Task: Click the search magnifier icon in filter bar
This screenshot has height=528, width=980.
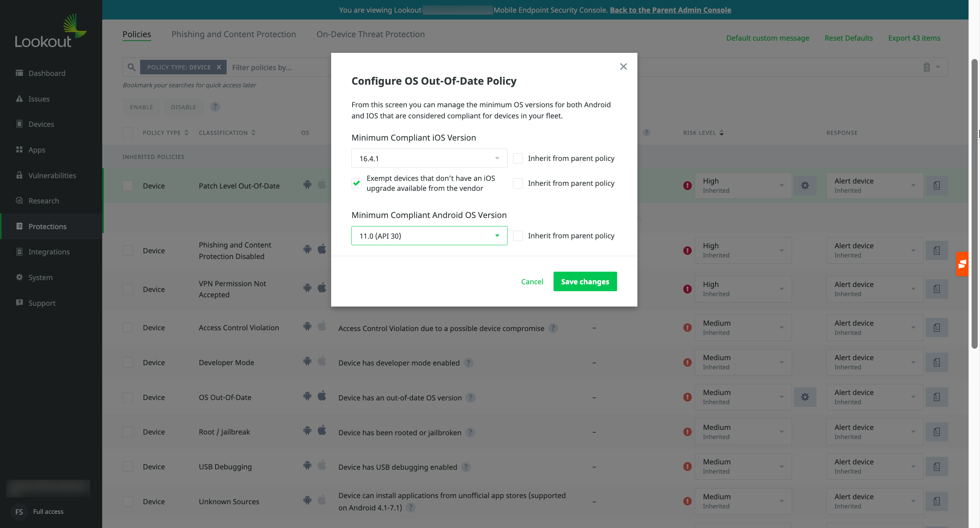Action: 131,67
